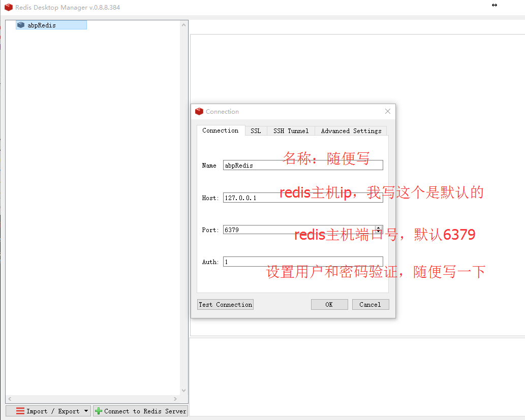525x420 pixels.
Task: Switch to the Connection tab
Action: [220, 131]
